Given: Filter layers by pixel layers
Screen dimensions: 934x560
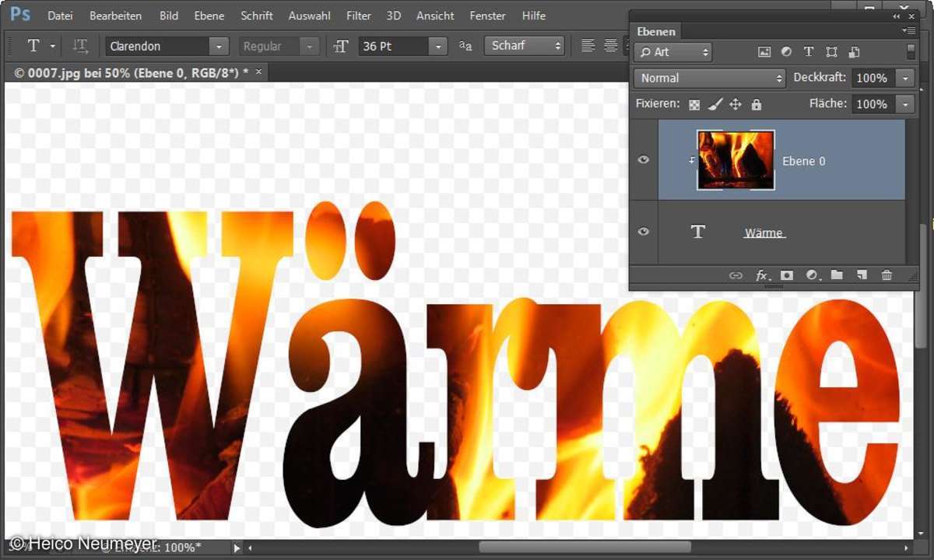Looking at the screenshot, I should click(x=764, y=52).
